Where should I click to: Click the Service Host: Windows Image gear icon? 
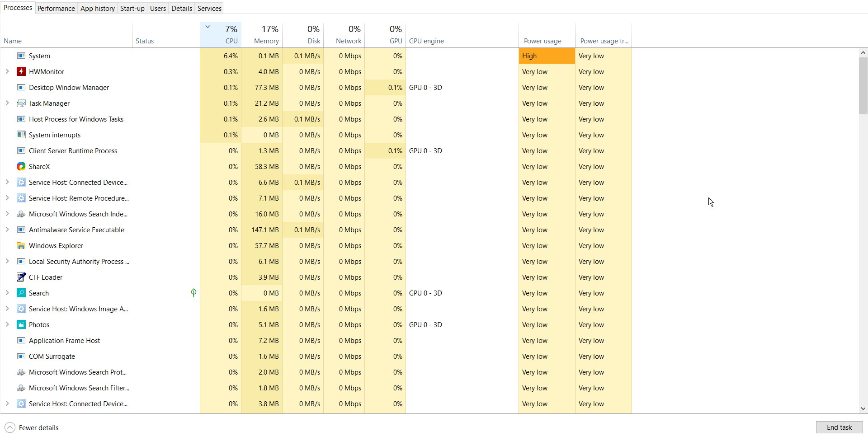coord(21,309)
